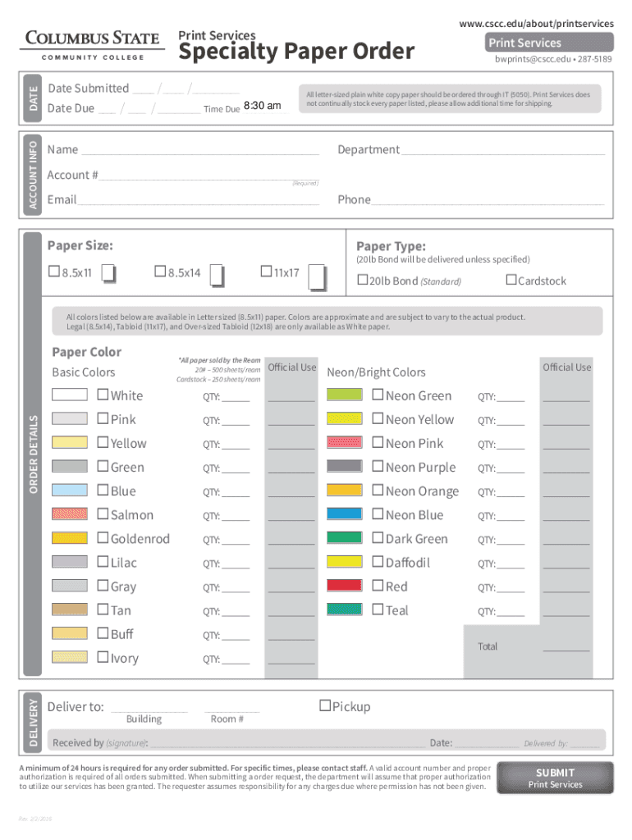Check the 8.5x11 paper size box
The image size is (632, 840).
pyautogui.click(x=54, y=272)
